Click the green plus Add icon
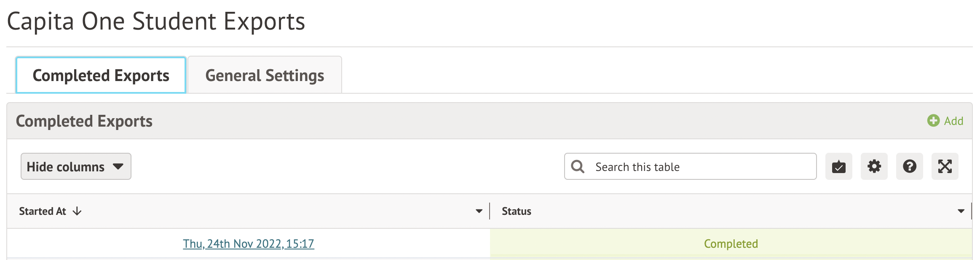 pyautogui.click(x=933, y=121)
